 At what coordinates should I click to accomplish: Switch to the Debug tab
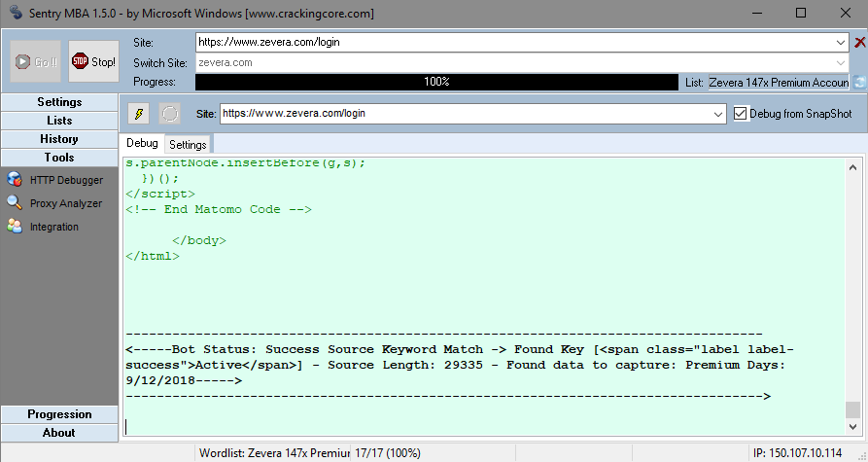coord(142,143)
